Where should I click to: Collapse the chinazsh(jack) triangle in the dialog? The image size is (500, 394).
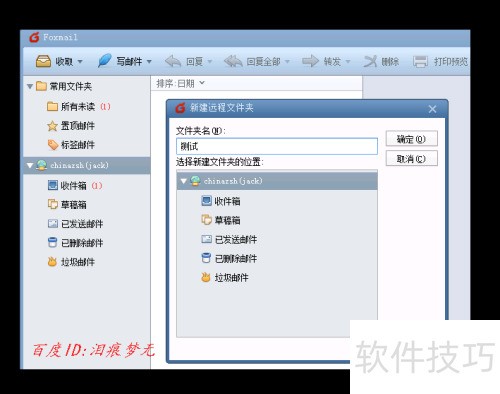pyautogui.click(x=183, y=181)
